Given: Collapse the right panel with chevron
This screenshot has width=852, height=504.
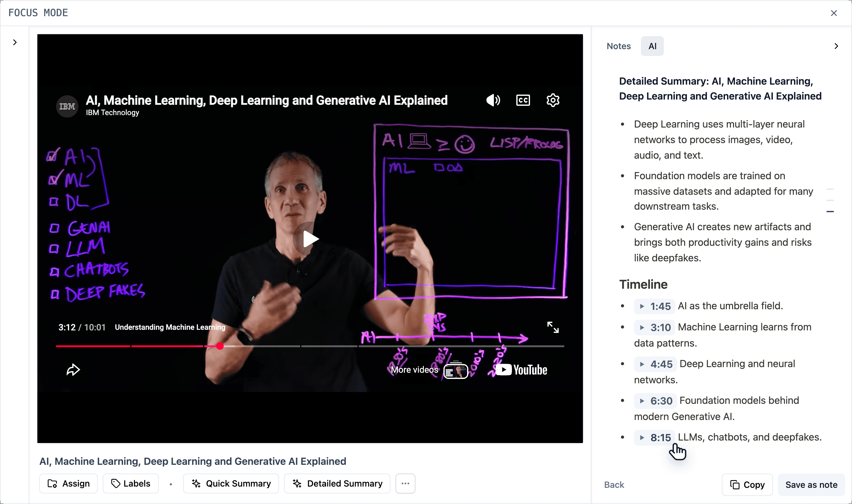Looking at the screenshot, I should (x=836, y=46).
